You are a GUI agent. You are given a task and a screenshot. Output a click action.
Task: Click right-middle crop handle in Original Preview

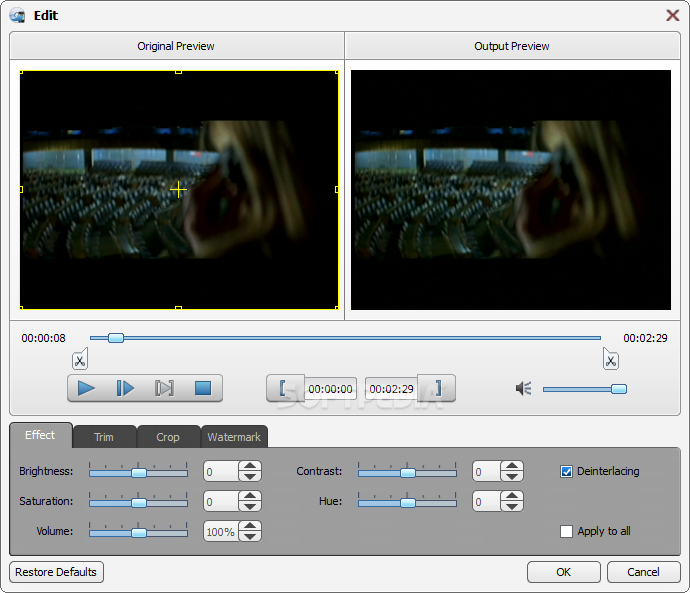pos(337,190)
